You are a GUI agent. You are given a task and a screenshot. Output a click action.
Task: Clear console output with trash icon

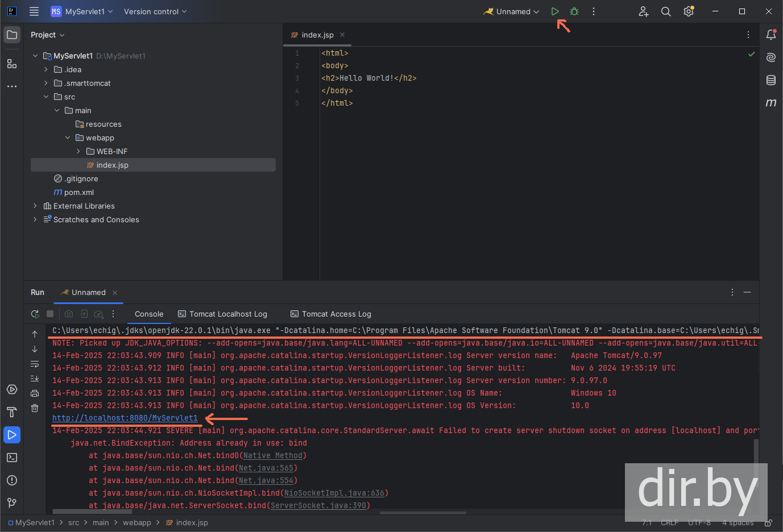pyautogui.click(x=35, y=408)
